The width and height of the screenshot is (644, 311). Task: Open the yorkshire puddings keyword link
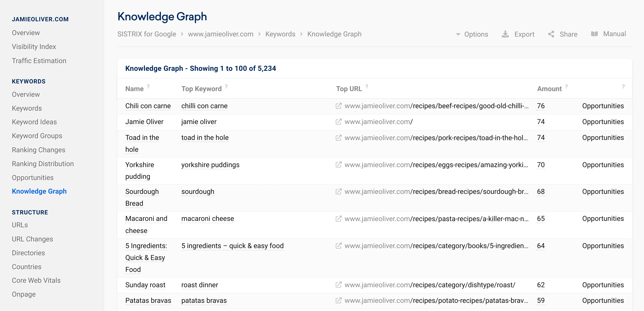pyautogui.click(x=210, y=165)
